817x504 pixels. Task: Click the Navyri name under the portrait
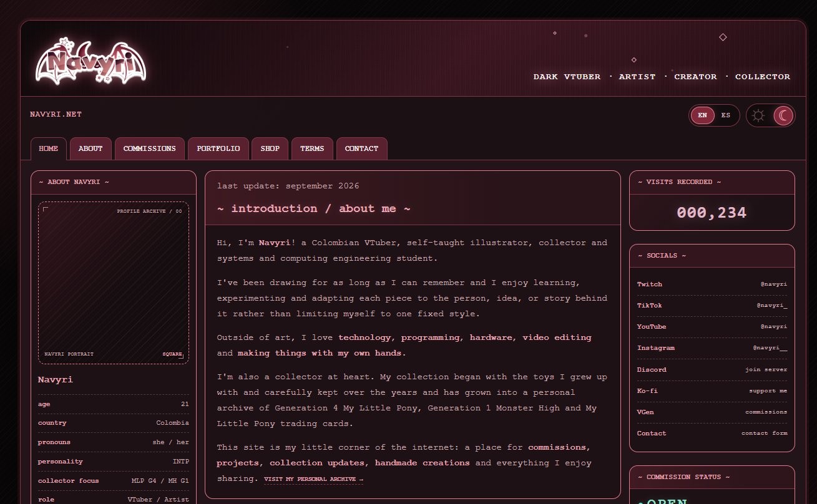[56, 380]
